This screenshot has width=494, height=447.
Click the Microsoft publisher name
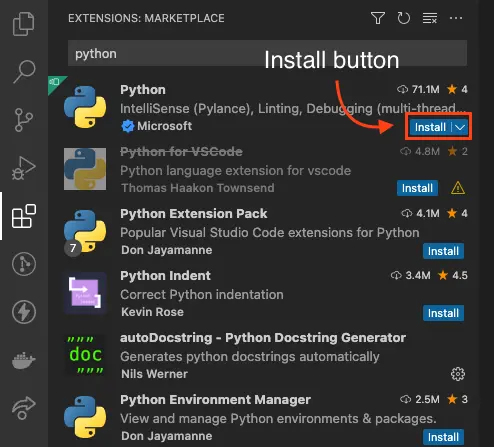pos(164,126)
